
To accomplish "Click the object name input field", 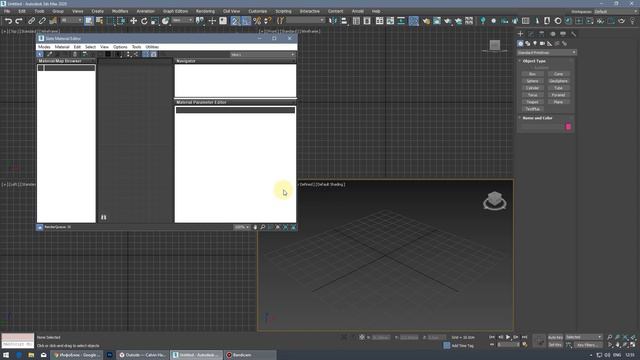I will (542, 127).
